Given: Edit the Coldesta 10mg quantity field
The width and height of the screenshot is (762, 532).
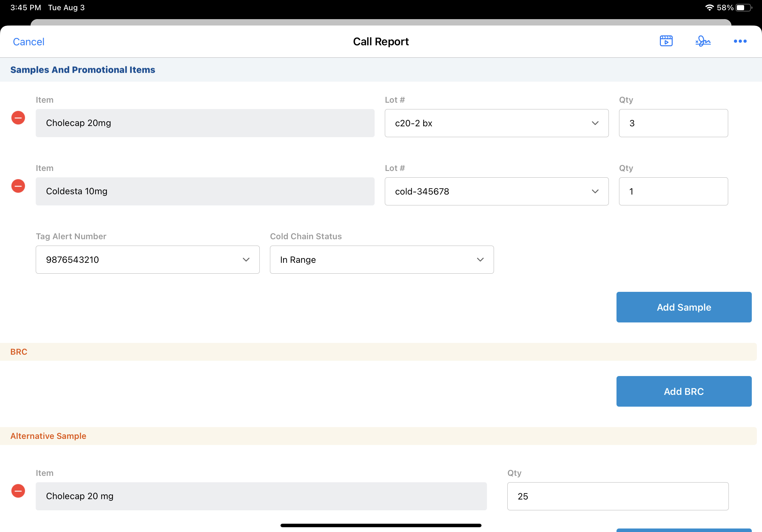Looking at the screenshot, I should pyautogui.click(x=673, y=191).
